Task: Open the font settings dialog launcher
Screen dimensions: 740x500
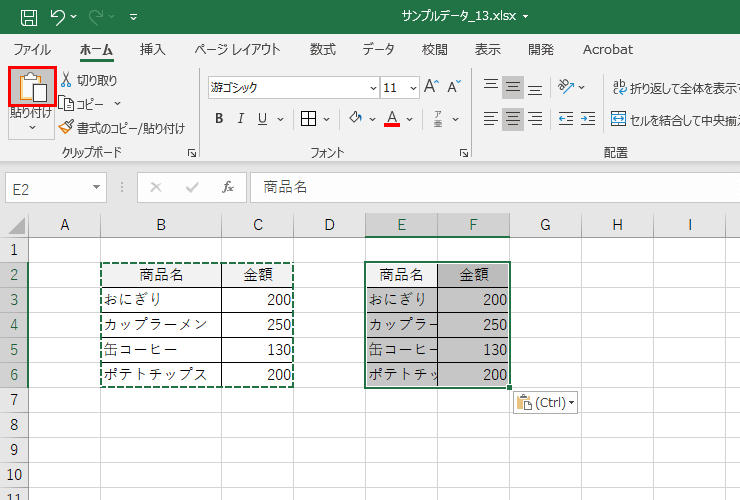Action: [464, 153]
